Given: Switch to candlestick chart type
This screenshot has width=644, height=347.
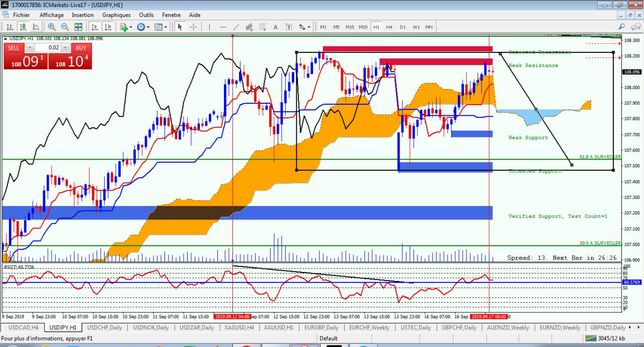Looking at the screenshot, I should point(23,27).
